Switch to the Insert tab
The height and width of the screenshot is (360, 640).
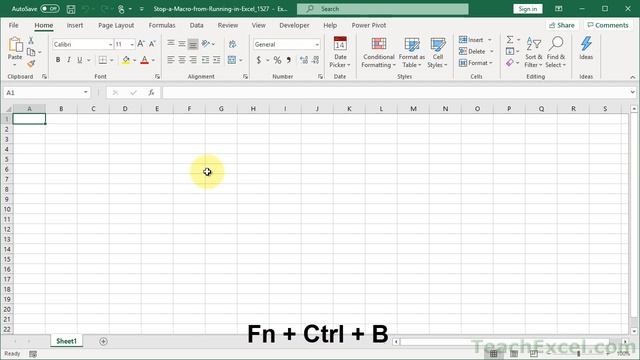click(75, 25)
